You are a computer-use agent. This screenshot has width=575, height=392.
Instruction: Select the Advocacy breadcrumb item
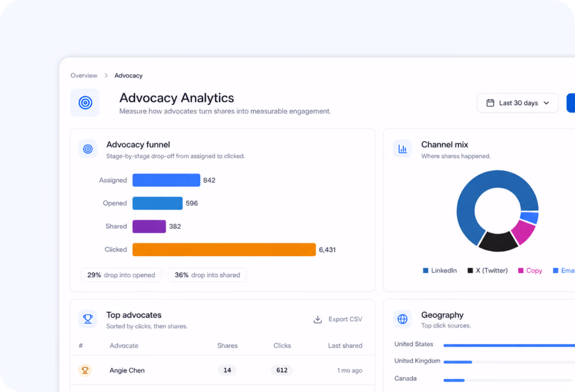pyautogui.click(x=128, y=76)
